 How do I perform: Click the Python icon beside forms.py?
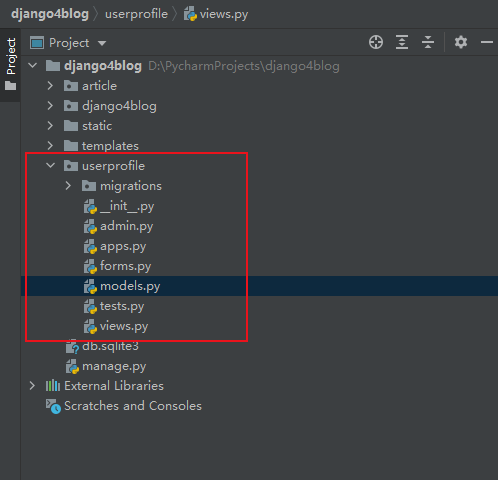pyautogui.click(x=90, y=266)
